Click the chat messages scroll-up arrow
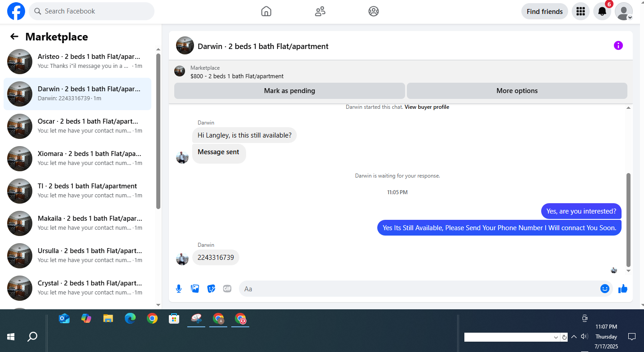This screenshot has height=352, width=644. point(628,108)
